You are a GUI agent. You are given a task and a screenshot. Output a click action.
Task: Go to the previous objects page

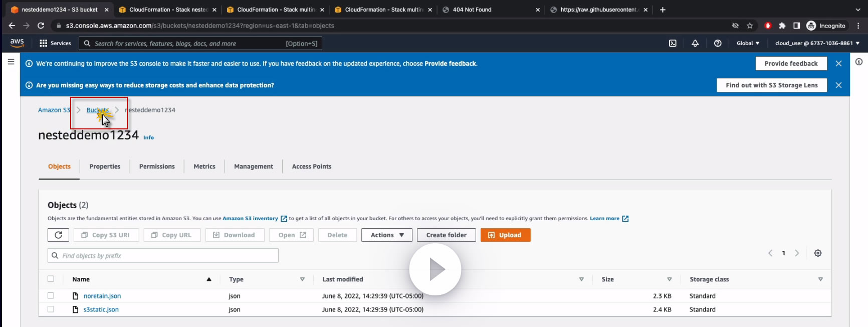coord(770,253)
